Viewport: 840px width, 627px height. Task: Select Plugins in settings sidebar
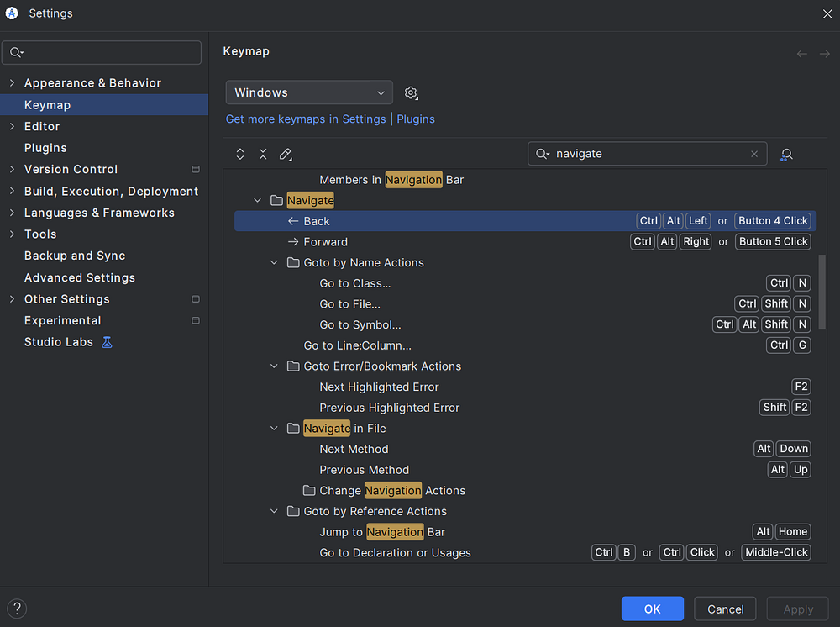pos(45,148)
